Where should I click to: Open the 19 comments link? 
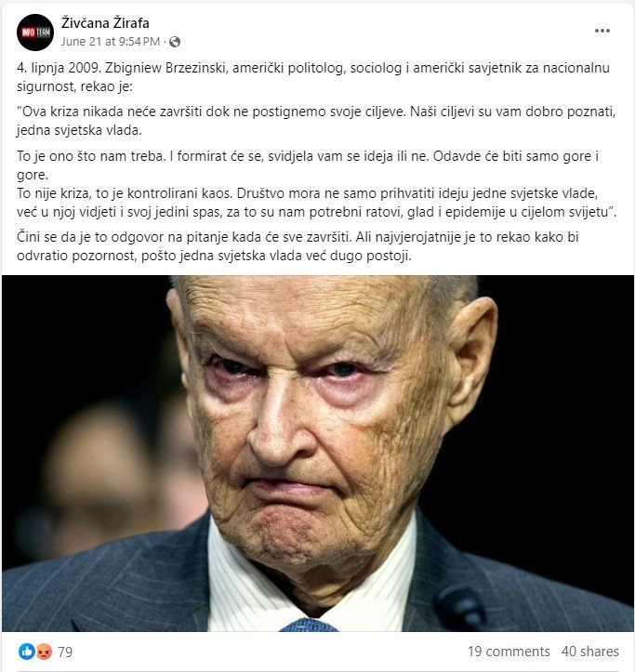(x=509, y=652)
